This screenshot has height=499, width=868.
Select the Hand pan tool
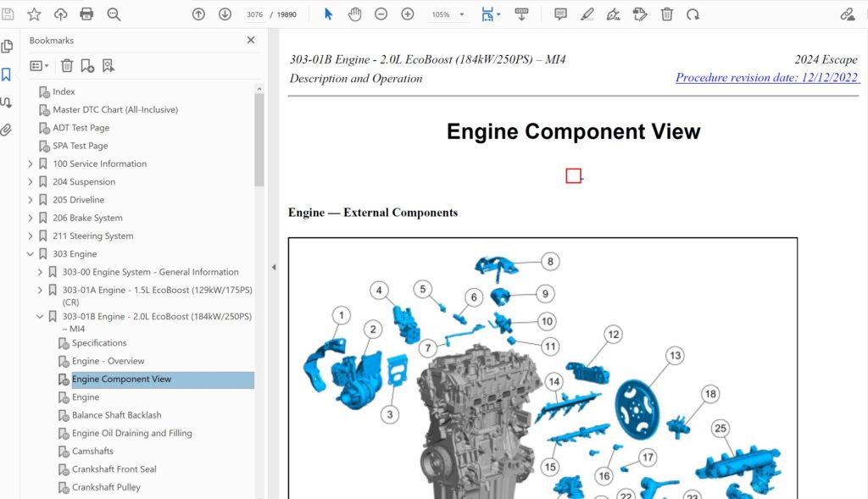[355, 14]
